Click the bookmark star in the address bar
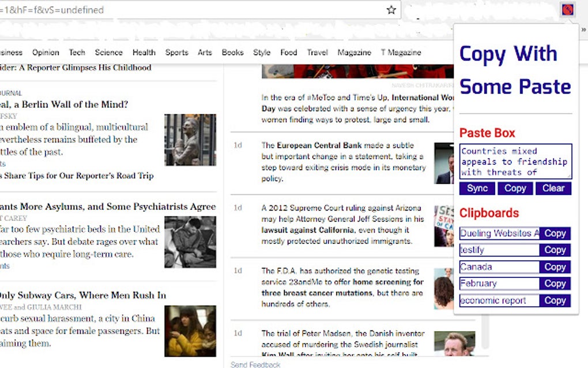This screenshot has width=588, height=368. (x=391, y=9)
